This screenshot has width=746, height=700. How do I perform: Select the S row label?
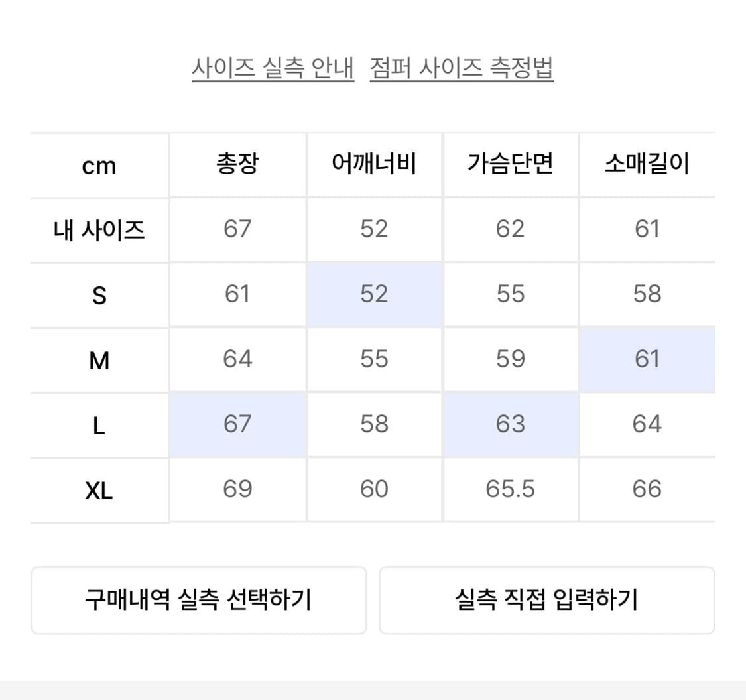(x=98, y=294)
